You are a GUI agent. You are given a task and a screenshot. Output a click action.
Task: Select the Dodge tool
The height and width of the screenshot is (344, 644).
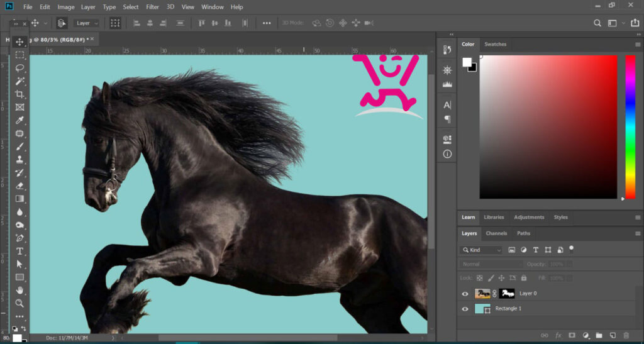pyautogui.click(x=19, y=225)
